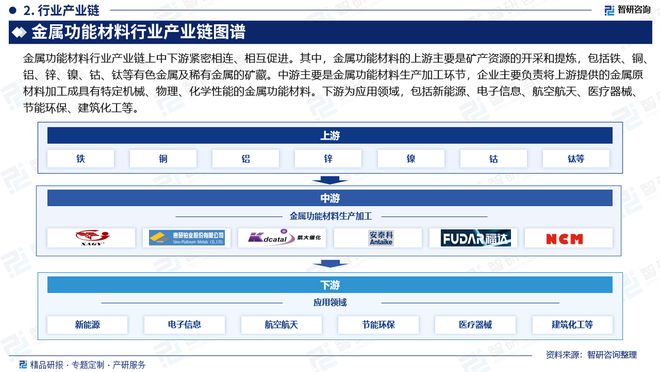Click the 2. 行业产业链 section heading
The height and width of the screenshot is (372, 660).
pyautogui.click(x=61, y=10)
